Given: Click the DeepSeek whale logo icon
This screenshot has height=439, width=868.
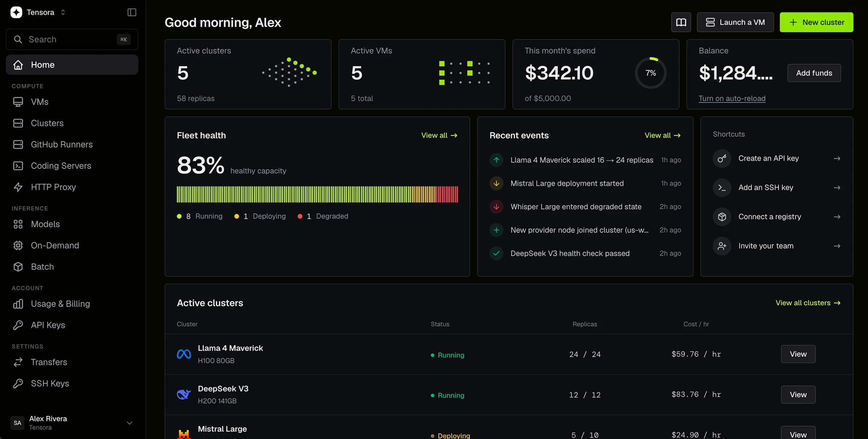Looking at the screenshot, I should [x=184, y=395].
